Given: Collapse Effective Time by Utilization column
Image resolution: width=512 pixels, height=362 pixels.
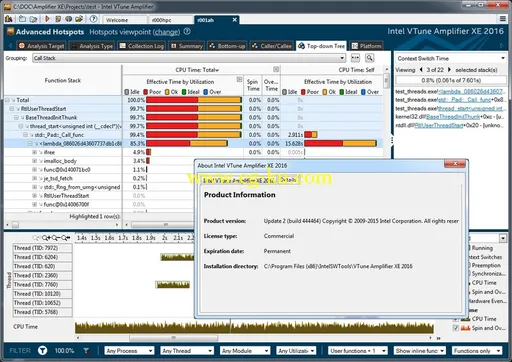Looking at the screenshot, I should [x=239, y=79].
